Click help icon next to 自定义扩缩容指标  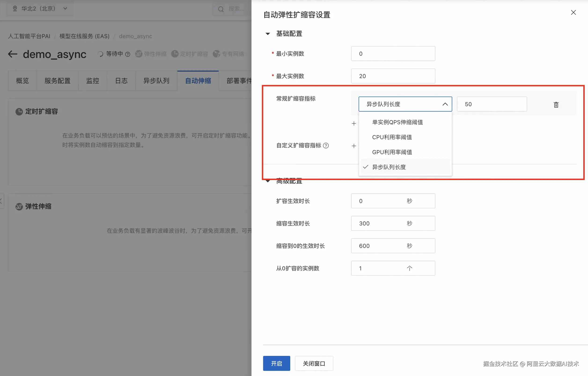pos(326,146)
